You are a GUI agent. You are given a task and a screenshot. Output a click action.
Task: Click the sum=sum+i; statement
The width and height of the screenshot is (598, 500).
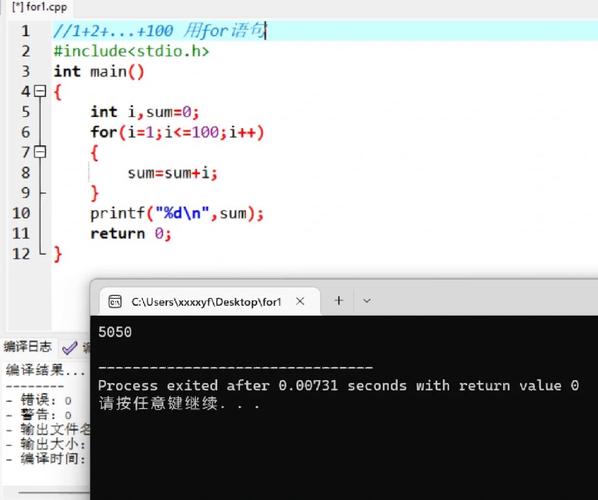point(172,173)
